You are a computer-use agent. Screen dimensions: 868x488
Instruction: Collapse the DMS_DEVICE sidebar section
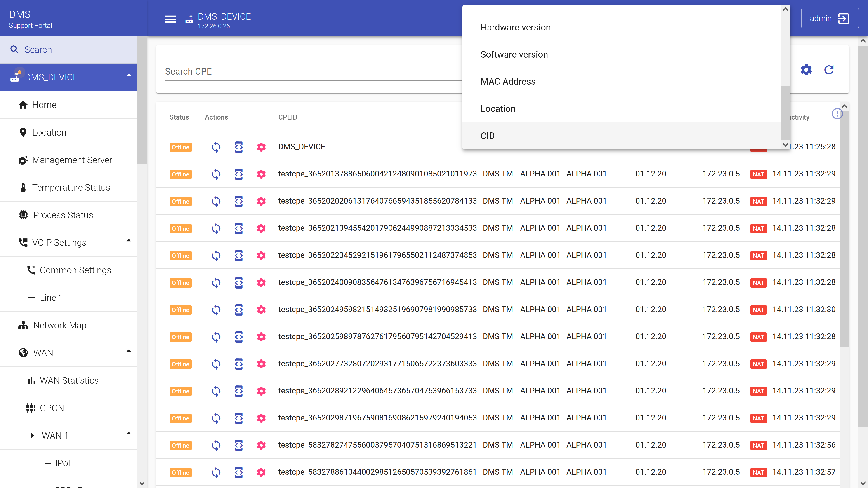(x=128, y=75)
